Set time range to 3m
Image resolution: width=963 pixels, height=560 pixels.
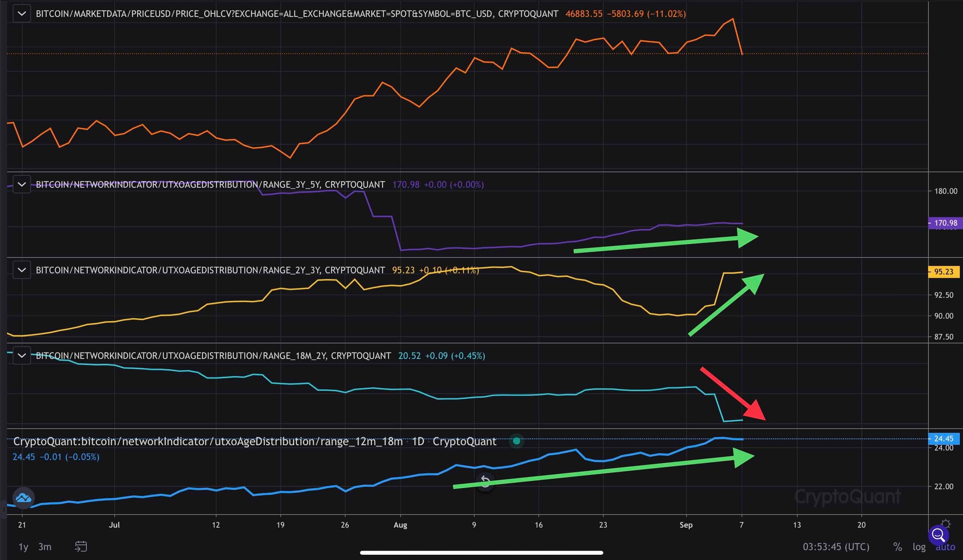point(45,546)
